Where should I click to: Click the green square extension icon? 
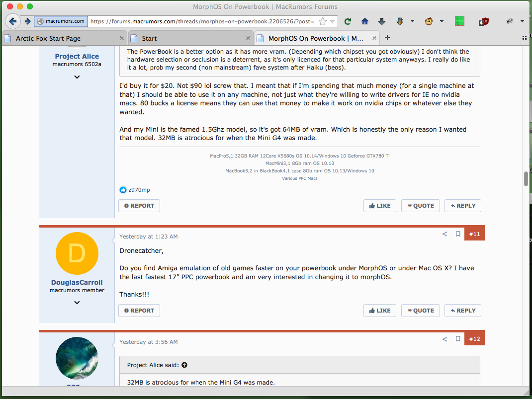click(459, 21)
